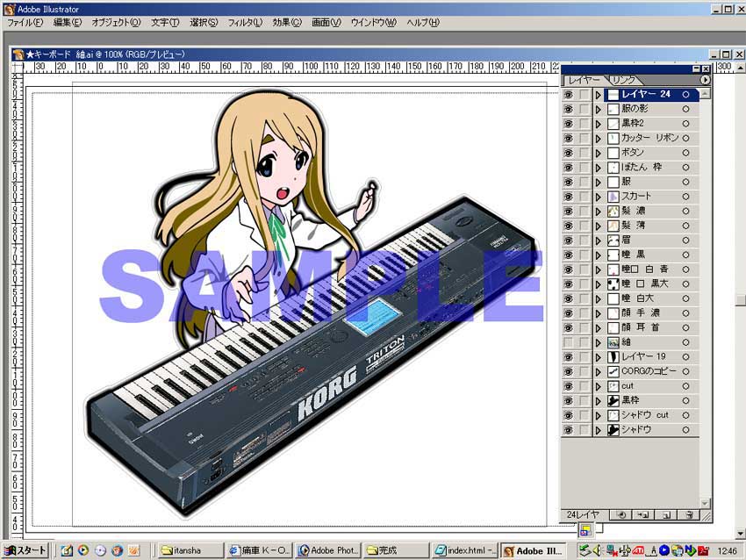Expand the 顔 耳 首 layer
Screen dimensions: 746x560
pos(598,327)
